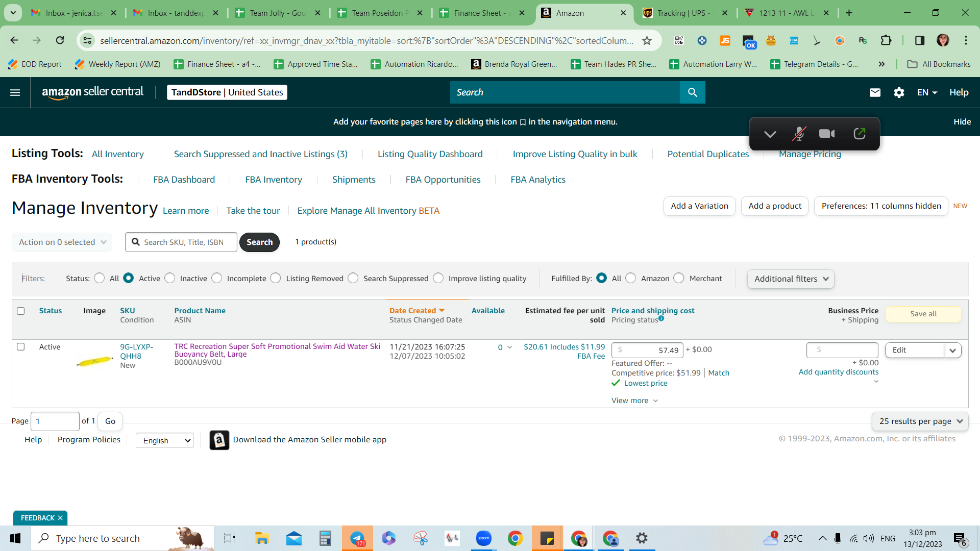Click the product thumbnail image of the swim belt
This screenshot has height=551, width=980.
point(95,361)
